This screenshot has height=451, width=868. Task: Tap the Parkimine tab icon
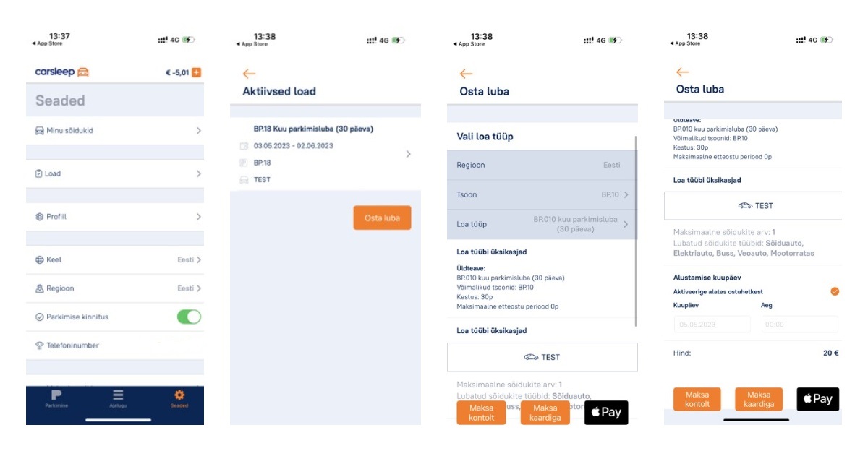[x=56, y=396]
